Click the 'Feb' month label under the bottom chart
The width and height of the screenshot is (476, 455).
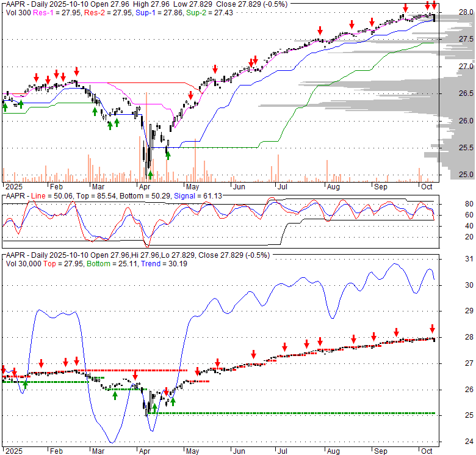(x=56, y=451)
